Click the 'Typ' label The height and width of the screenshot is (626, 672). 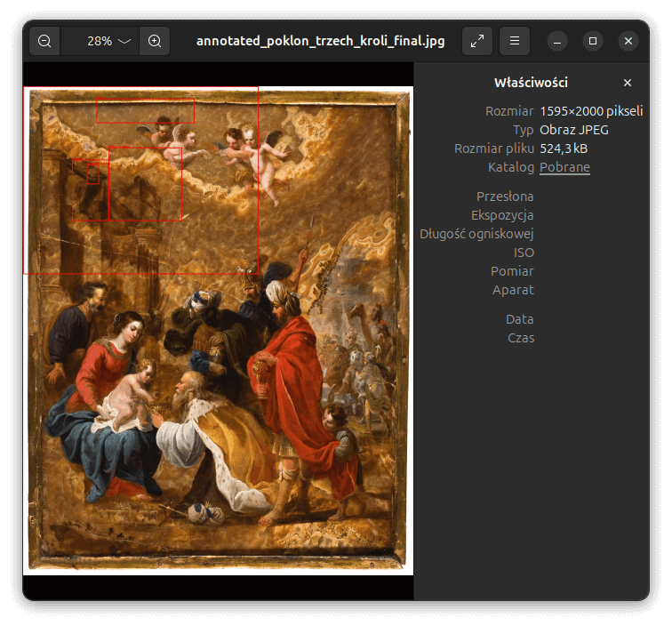point(524,130)
